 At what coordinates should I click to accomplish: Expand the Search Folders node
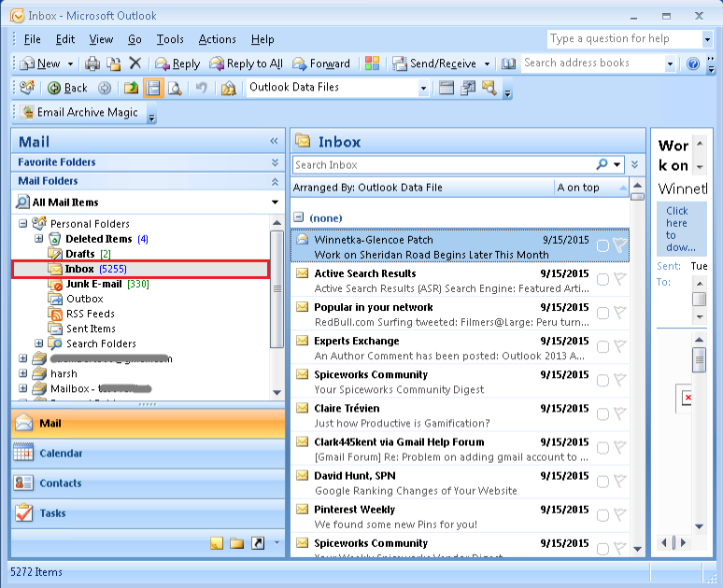pos(38,343)
